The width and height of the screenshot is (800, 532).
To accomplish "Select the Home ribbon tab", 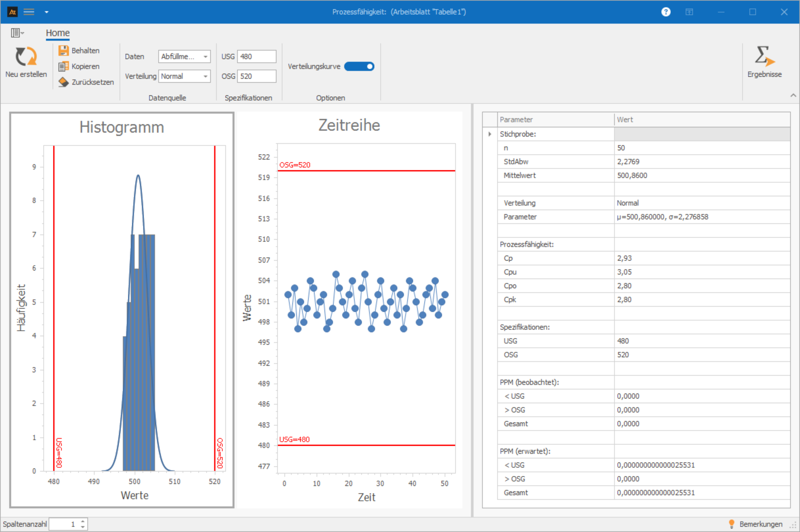I will [58, 33].
